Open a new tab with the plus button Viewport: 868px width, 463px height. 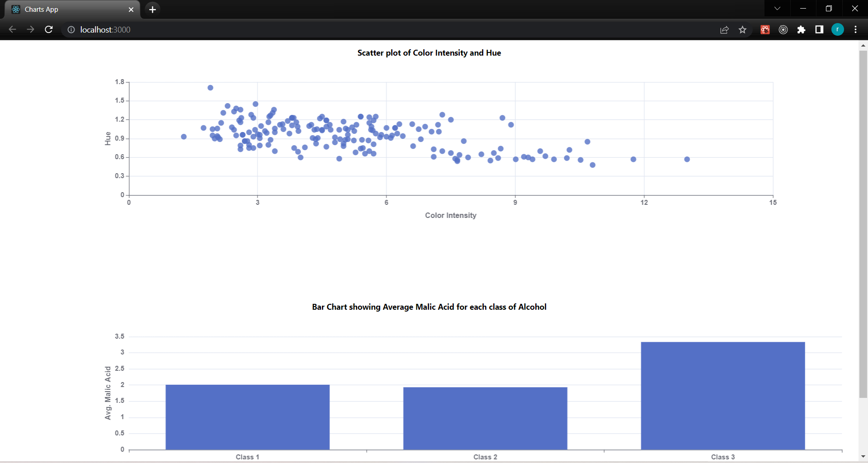152,9
